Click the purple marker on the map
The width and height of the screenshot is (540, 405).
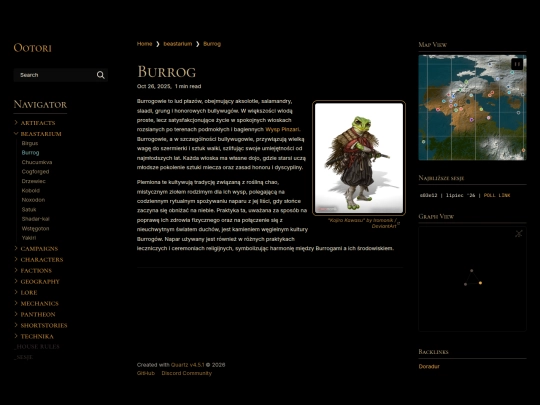(472, 120)
